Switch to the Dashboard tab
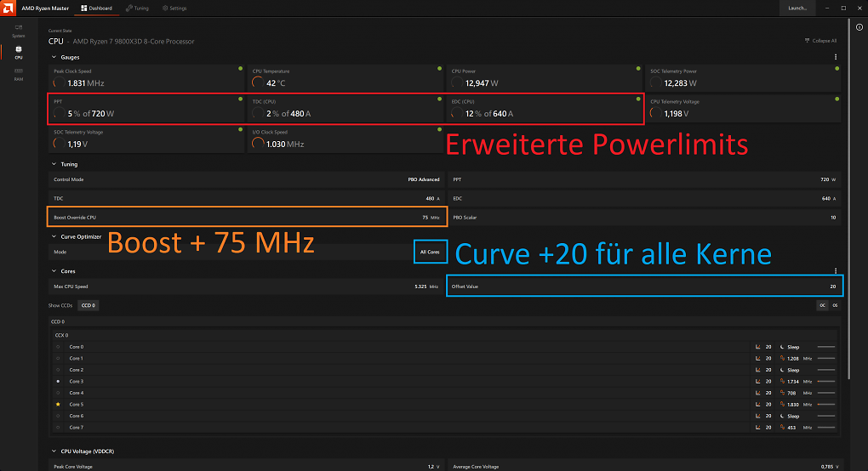 tap(97, 9)
